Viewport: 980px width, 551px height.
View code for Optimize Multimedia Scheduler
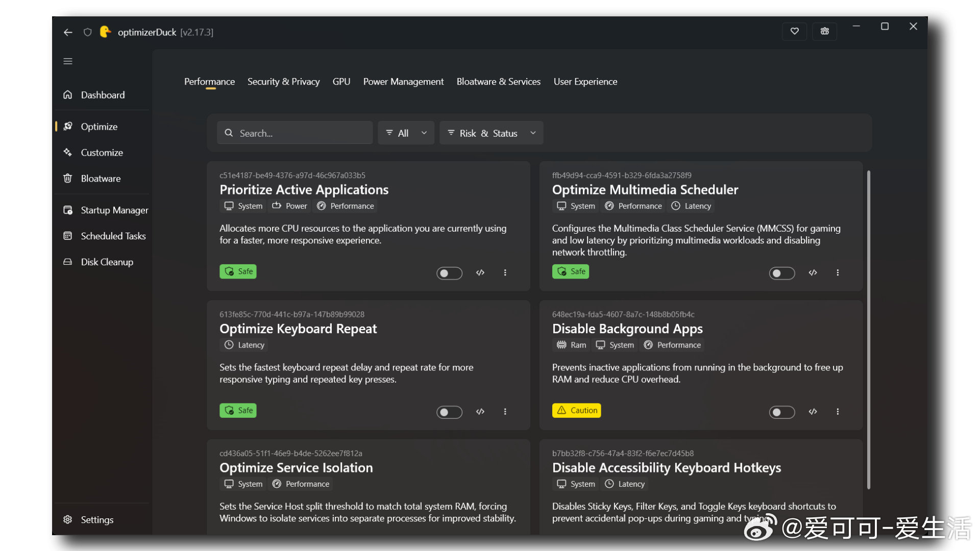813,273
